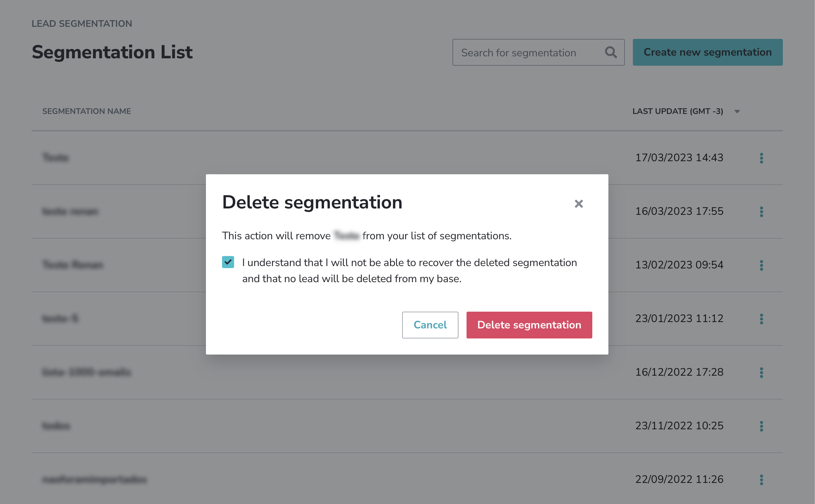Open the kebab menu beside 17/03/2023 14:43
This screenshot has width=815, height=504.
(761, 158)
